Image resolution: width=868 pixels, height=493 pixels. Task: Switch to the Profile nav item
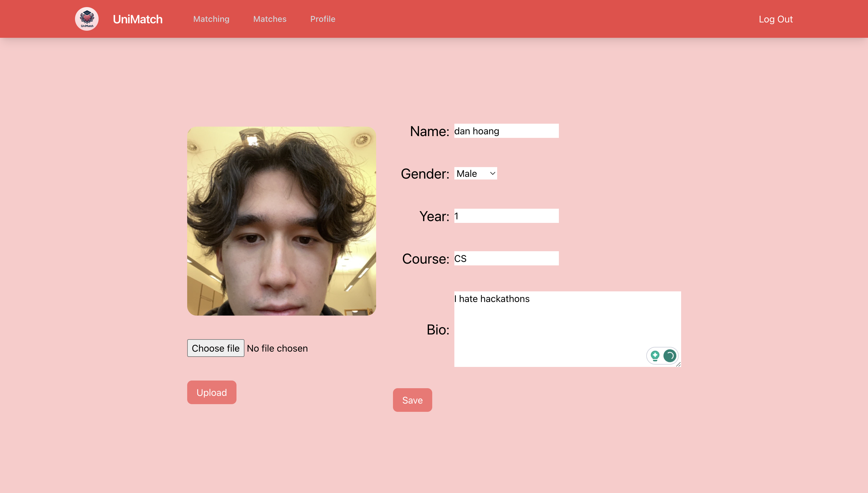click(x=323, y=19)
